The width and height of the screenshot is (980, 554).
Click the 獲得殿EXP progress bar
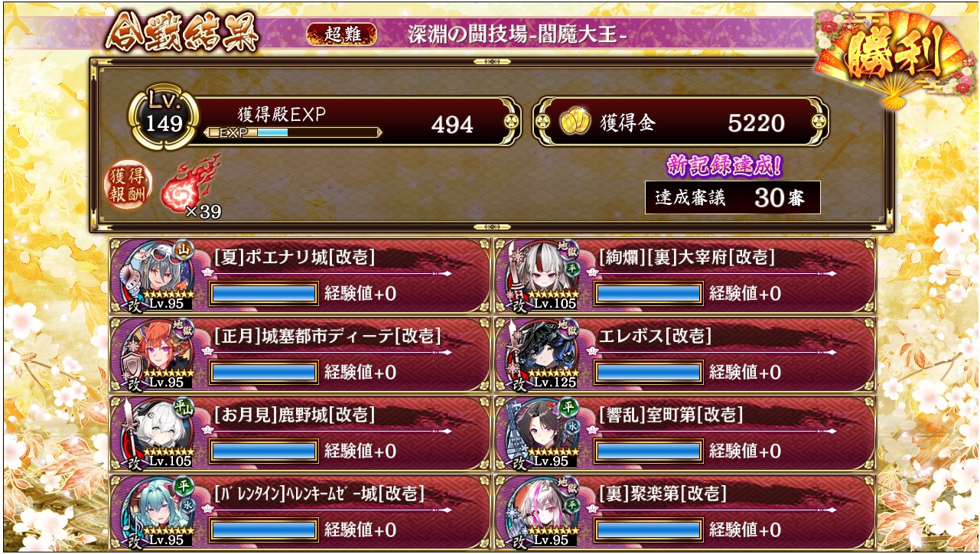pos(293,132)
